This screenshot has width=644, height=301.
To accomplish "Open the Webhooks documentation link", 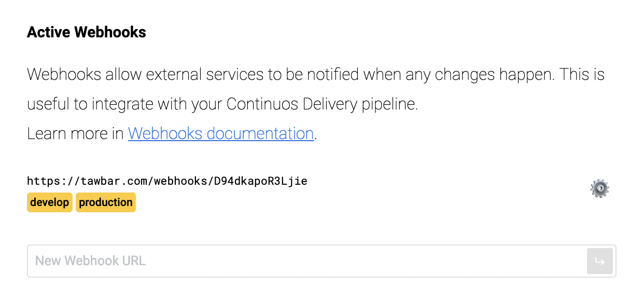I will [221, 134].
